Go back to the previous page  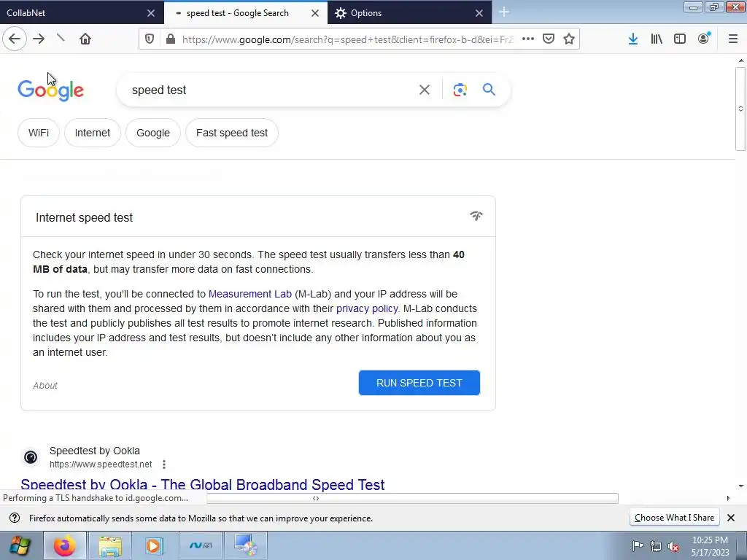pos(15,39)
